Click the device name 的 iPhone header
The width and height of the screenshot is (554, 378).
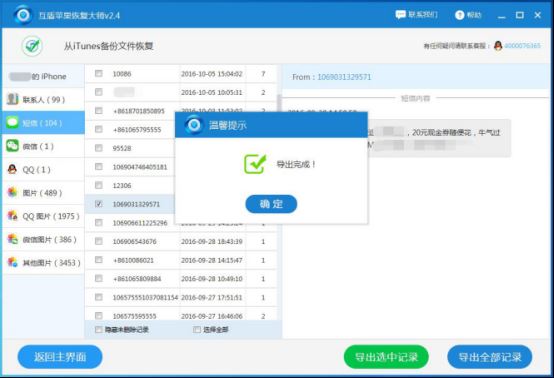coord(43,76)
